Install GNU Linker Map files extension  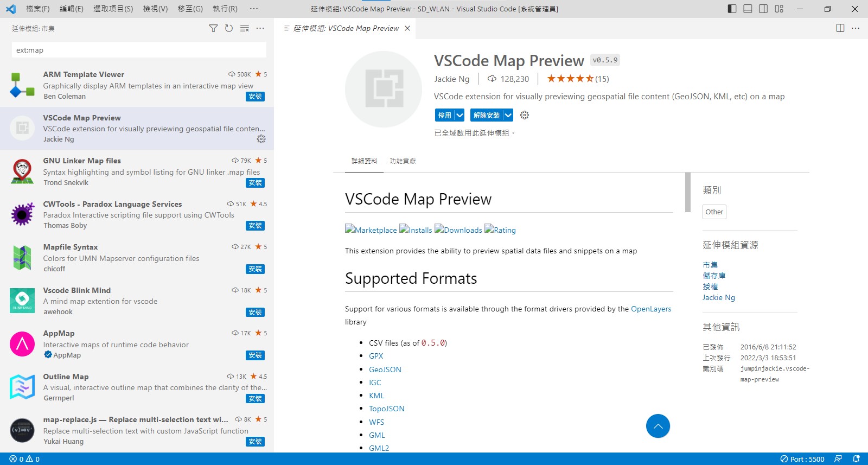(x=255, y=183)
